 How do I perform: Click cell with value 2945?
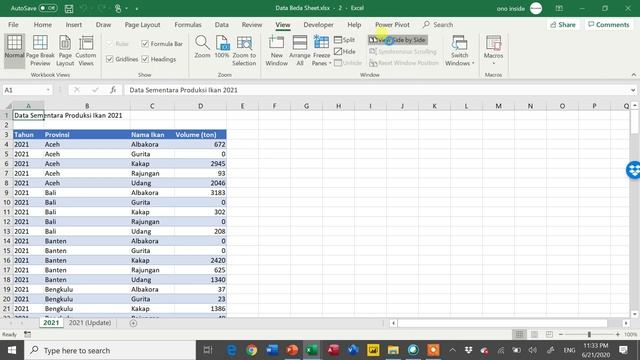pos(200,163)
